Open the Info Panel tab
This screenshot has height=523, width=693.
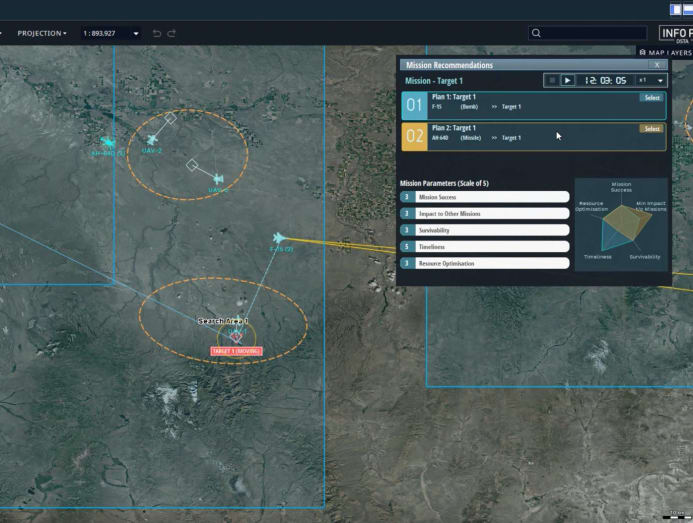(x=676, y=33)
